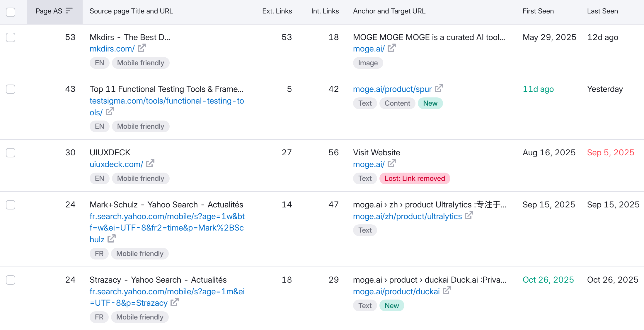Click external link icon after testsigma URL
The height and width of the screenshot is (330, 644).
coord(110,112)
